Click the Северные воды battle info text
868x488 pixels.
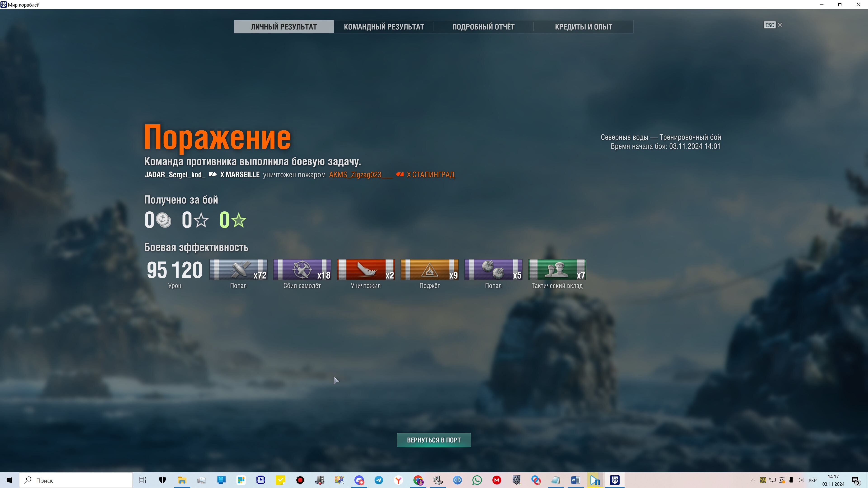pyautogui.click(x=660, y=137)
